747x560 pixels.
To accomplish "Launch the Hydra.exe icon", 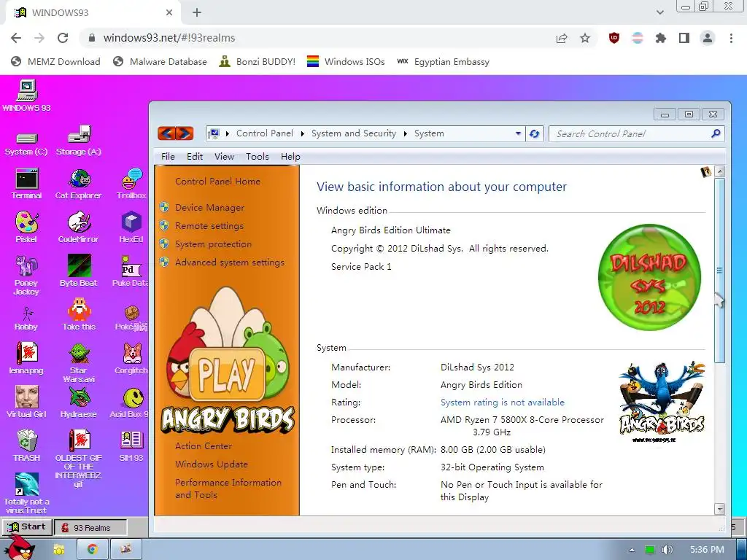I will tap(79, 402).
